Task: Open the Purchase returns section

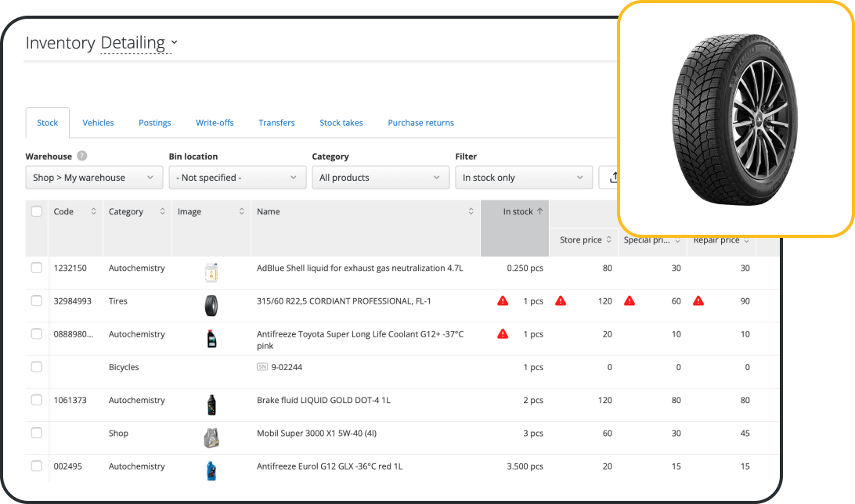Action: tap(420, 123)
